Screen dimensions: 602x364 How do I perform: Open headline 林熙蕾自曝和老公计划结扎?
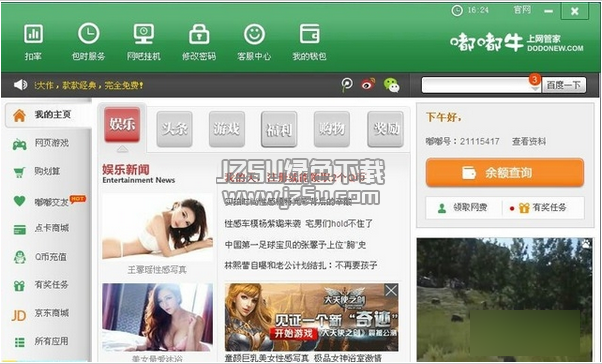(x=301, y=265)
